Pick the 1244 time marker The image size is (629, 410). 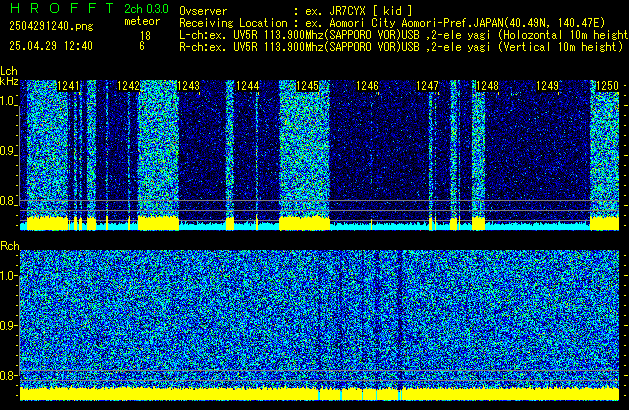248,86
